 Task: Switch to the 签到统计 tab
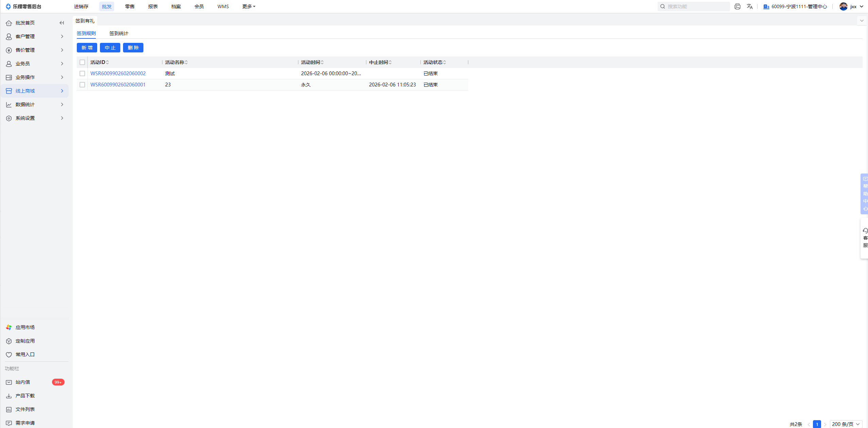[x=119, y=33]
